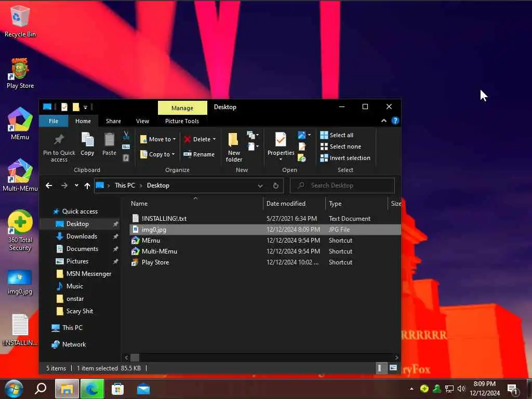Open Scary Shit folder in sidebar
Viewport: 532px width, 399px height.
click(x=79, y=312)
